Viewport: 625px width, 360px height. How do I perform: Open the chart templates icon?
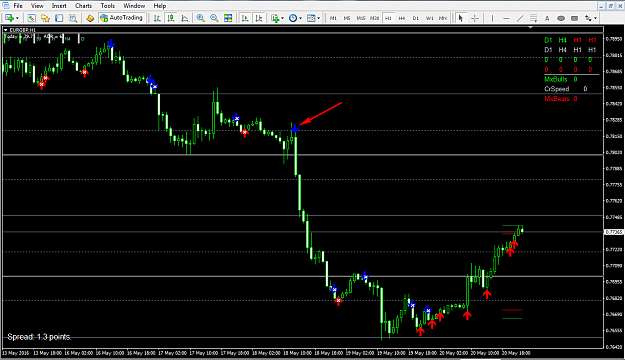pos(311,18)
